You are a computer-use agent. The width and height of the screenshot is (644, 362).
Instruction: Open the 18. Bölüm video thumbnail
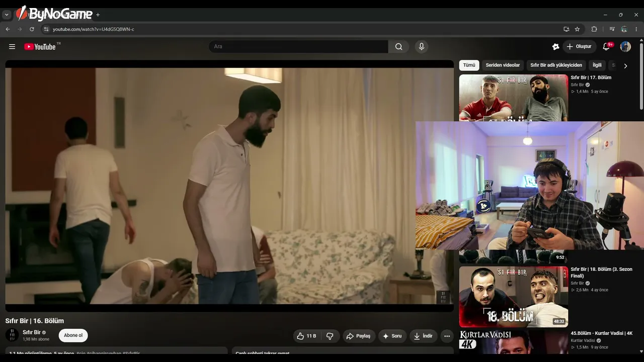513,297
